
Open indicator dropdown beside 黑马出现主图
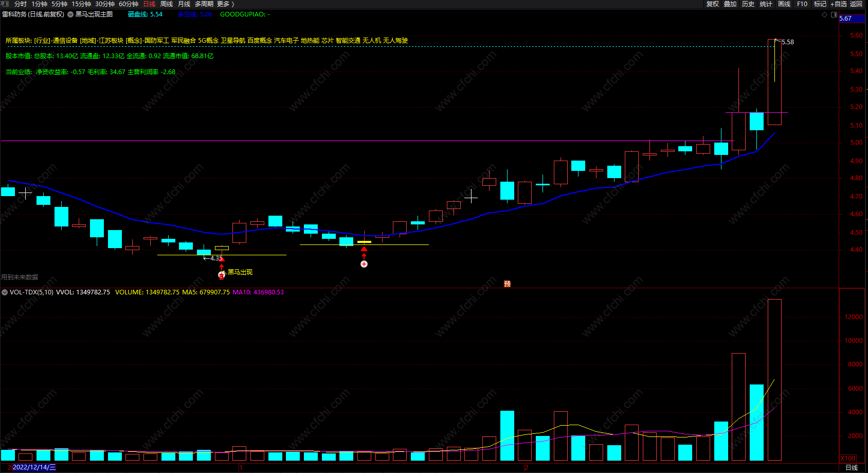tap(70, 14)
